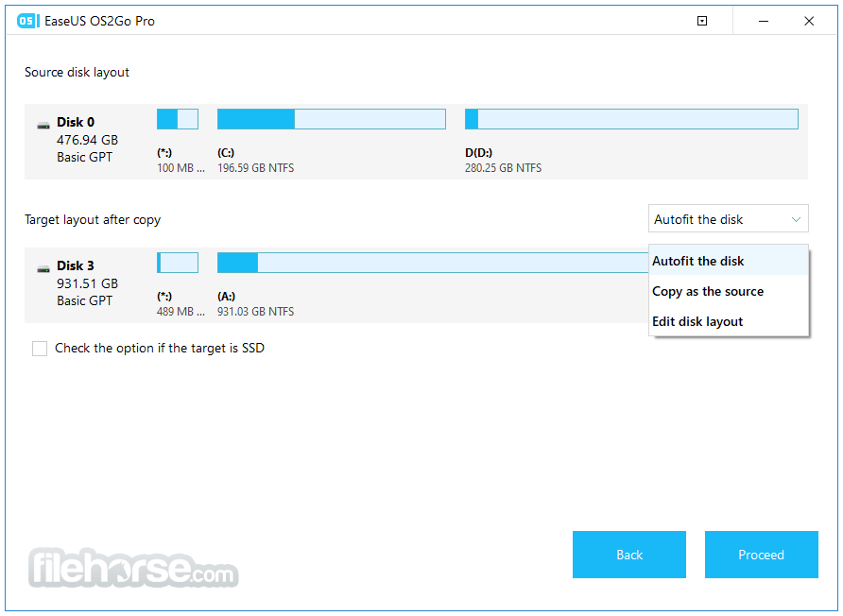Close the OS2Go Pro window
This screenshot has width=843, height=616.
click(809, 21)
